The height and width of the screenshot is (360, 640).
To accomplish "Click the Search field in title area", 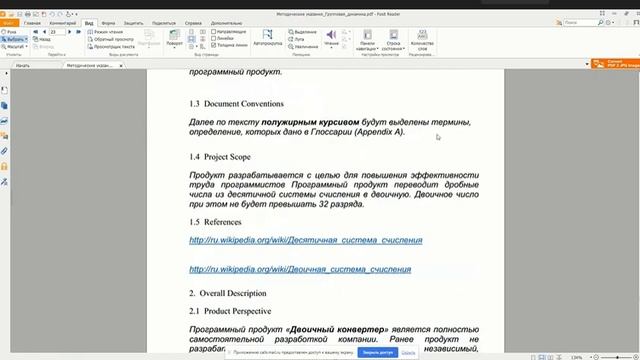I will [580, 23].
